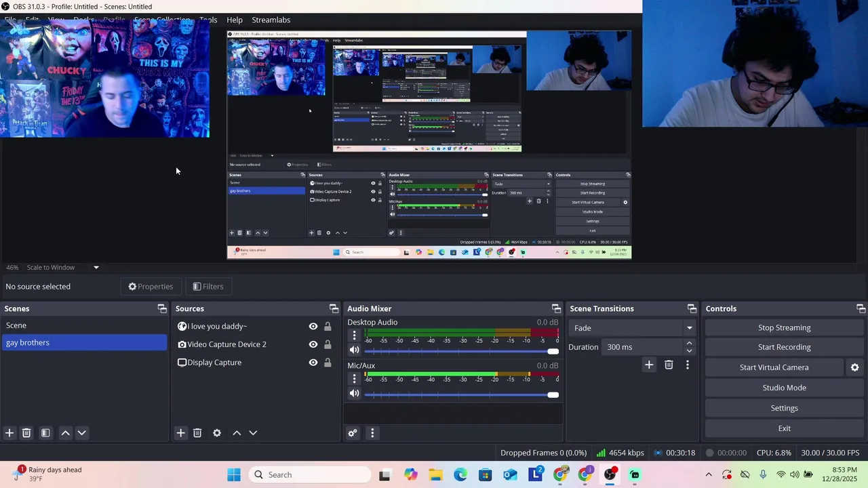Open the Streamlabs menu
The image size is (868, 488).
[x=271, y=20]
